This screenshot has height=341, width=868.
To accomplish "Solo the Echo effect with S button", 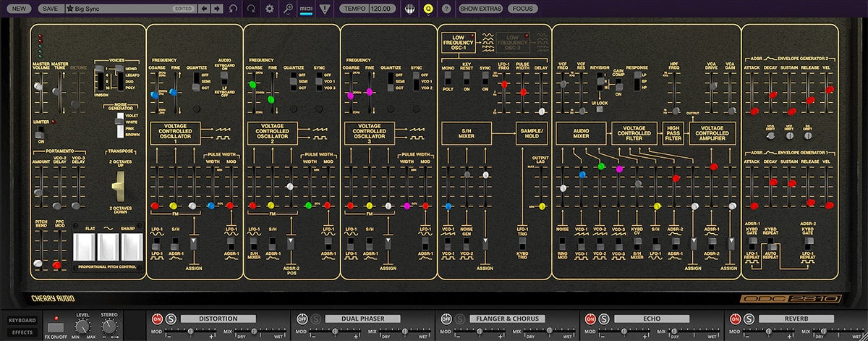I will pos(604,319).
